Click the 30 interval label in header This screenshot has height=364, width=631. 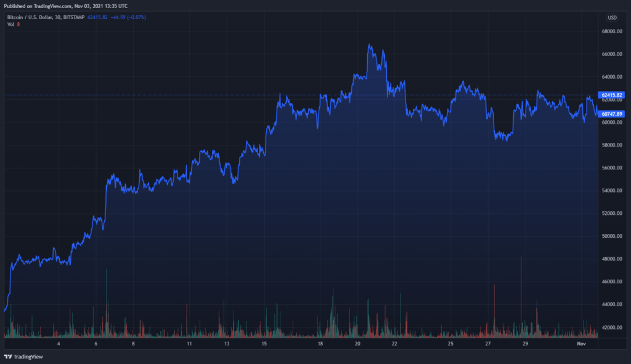57,17
